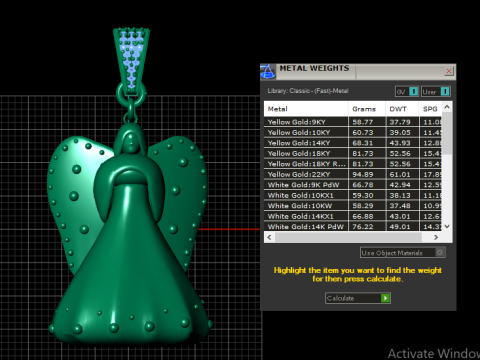Sort by the DWT column header
Viewport: 480px width, 360px height.
pos(402,109)
